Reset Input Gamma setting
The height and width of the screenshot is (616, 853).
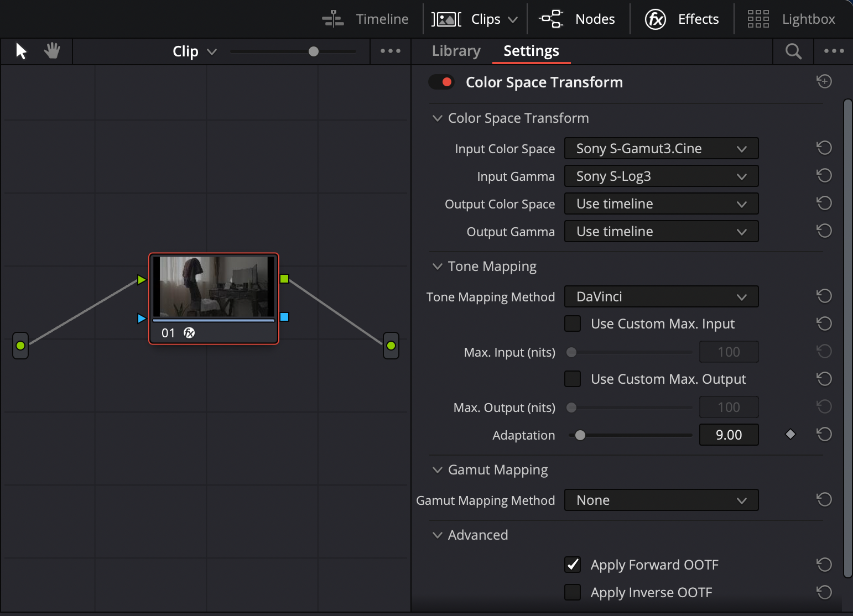pos(824,176)
